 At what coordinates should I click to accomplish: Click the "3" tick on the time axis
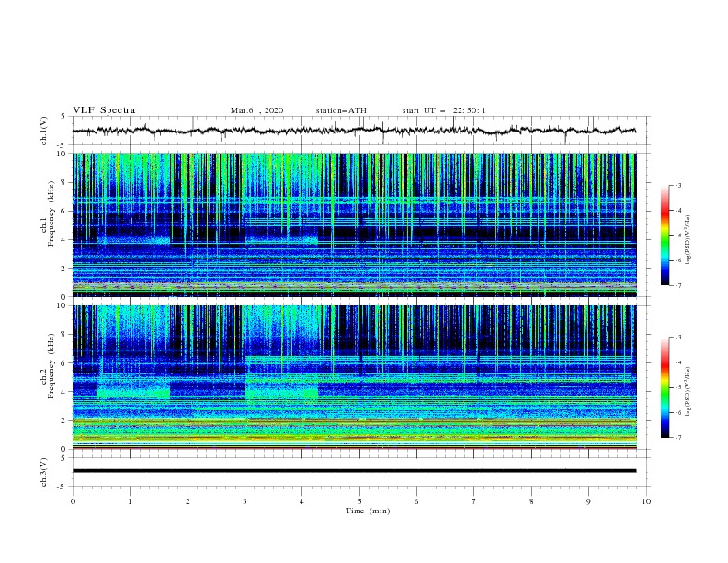[x=245, y=501]
